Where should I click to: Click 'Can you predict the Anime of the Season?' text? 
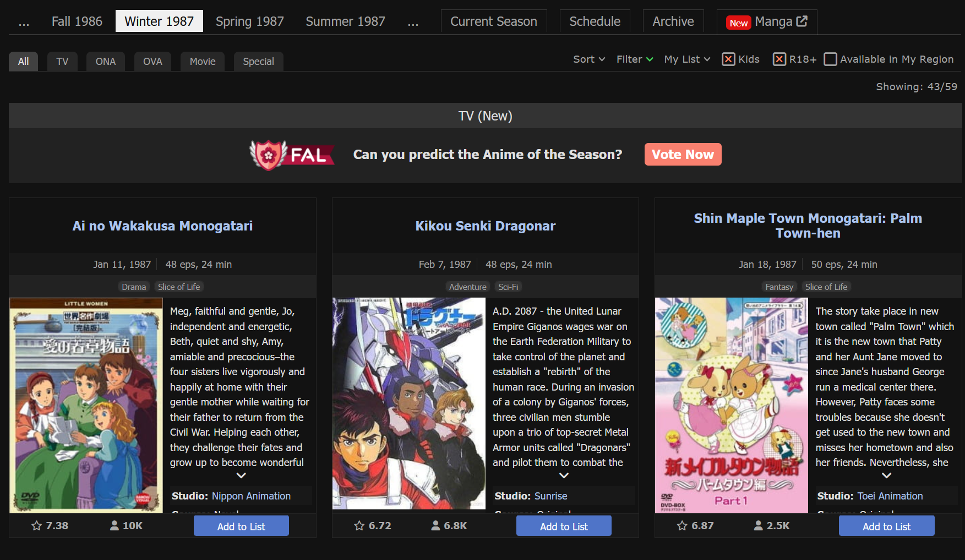tap(488, 155)
